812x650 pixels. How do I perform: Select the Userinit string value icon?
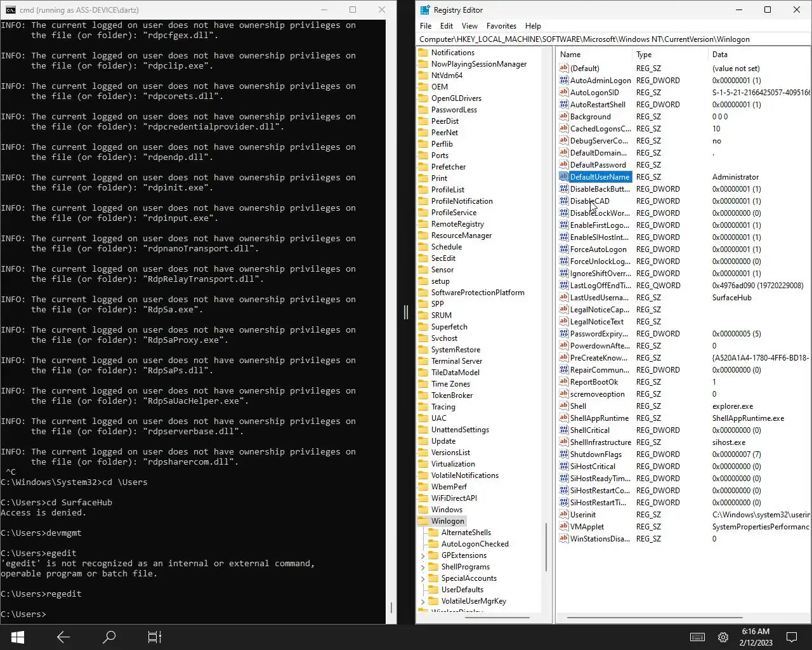tap(563, 515)
